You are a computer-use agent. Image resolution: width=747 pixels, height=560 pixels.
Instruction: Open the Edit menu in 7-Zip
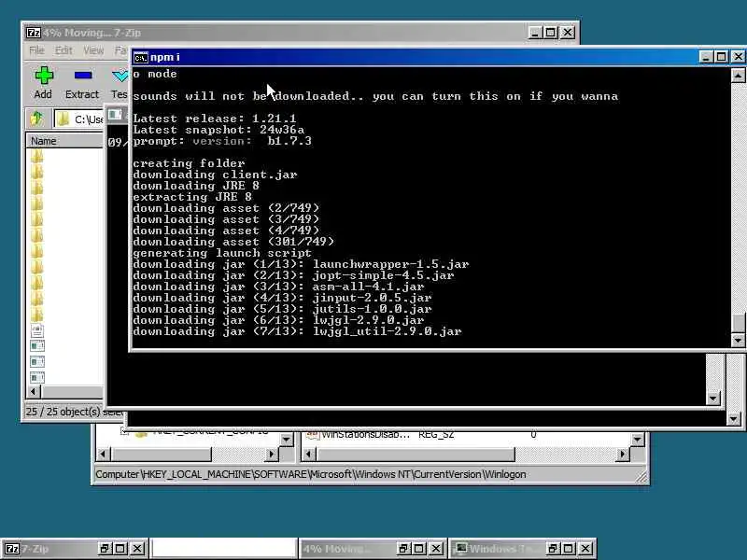pos(63,50)
